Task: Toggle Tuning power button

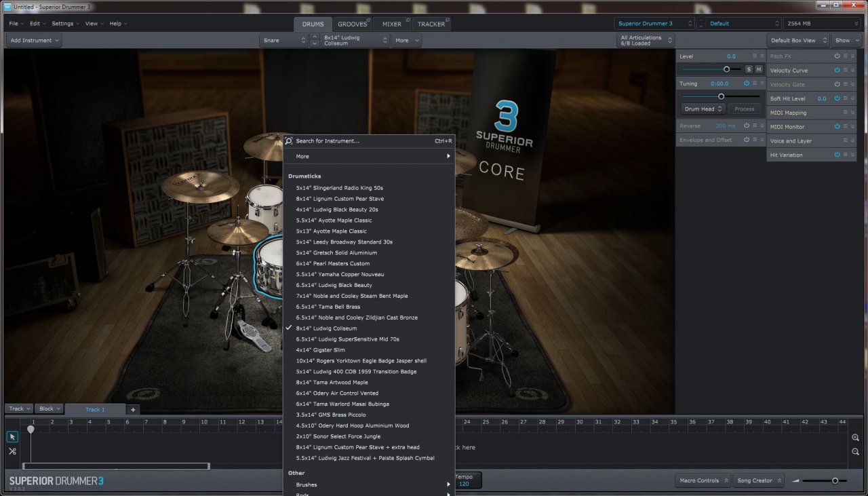Action: (x=746, y=83)
